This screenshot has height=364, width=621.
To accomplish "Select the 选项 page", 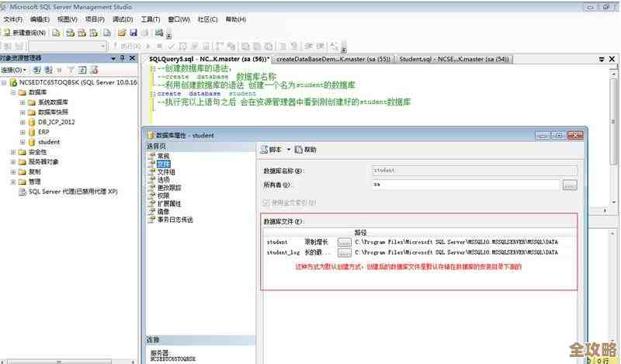I will (163, 180).
